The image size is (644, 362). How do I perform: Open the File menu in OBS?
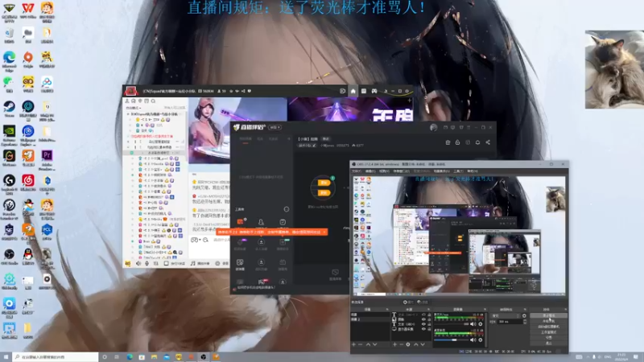(356, 171)
